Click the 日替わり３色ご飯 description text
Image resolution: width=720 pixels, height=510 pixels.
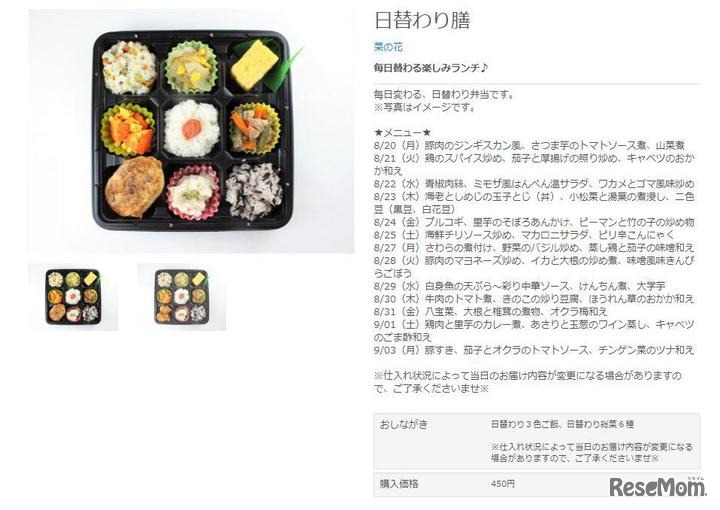(x=562, y=424)
